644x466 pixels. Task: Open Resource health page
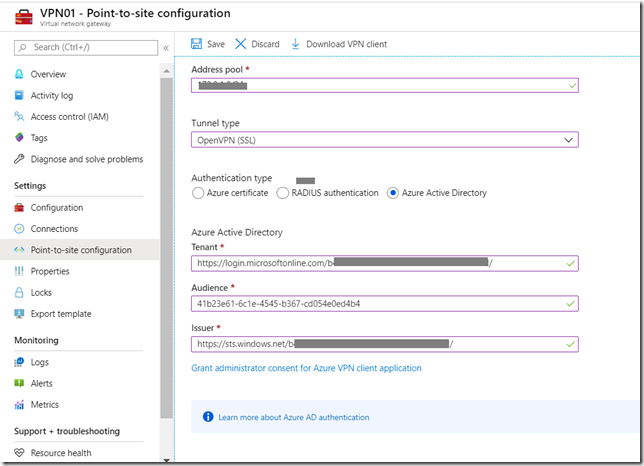[x=61, y=452]
